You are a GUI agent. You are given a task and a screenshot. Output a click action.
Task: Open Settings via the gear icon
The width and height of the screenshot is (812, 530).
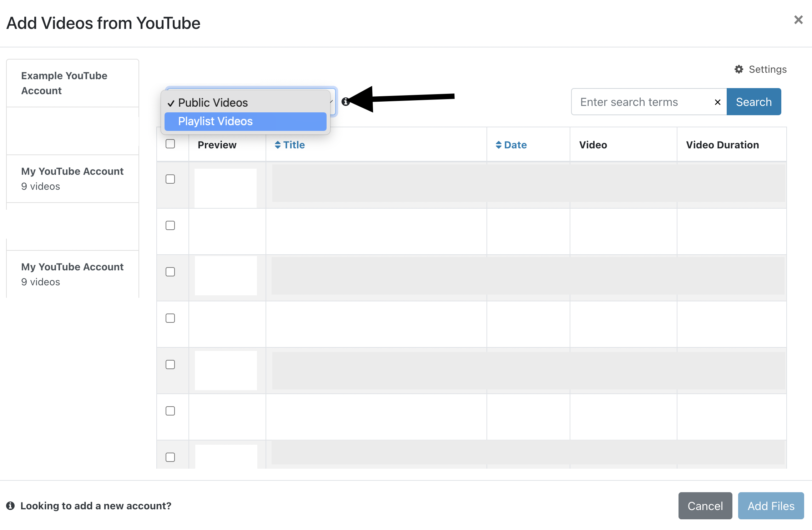pyautogui.click(x=739, y=69)
